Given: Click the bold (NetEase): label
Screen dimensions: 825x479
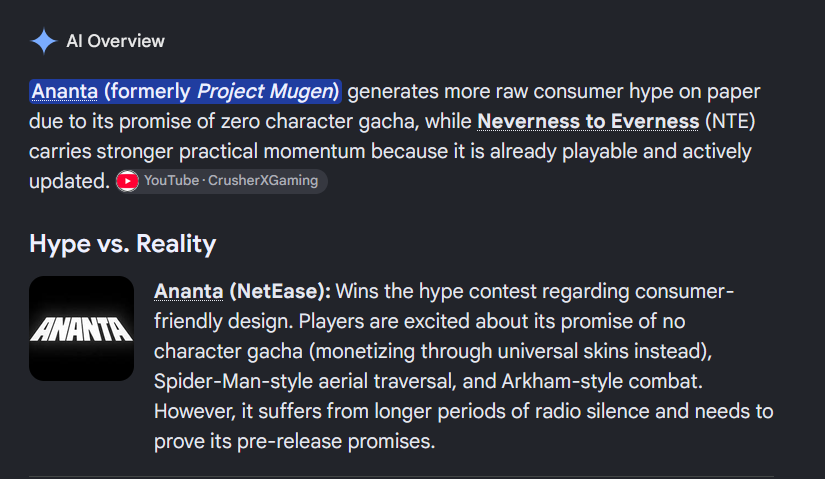Looking at the screenshot, I should pyautogui.click(x=280, y=291).
